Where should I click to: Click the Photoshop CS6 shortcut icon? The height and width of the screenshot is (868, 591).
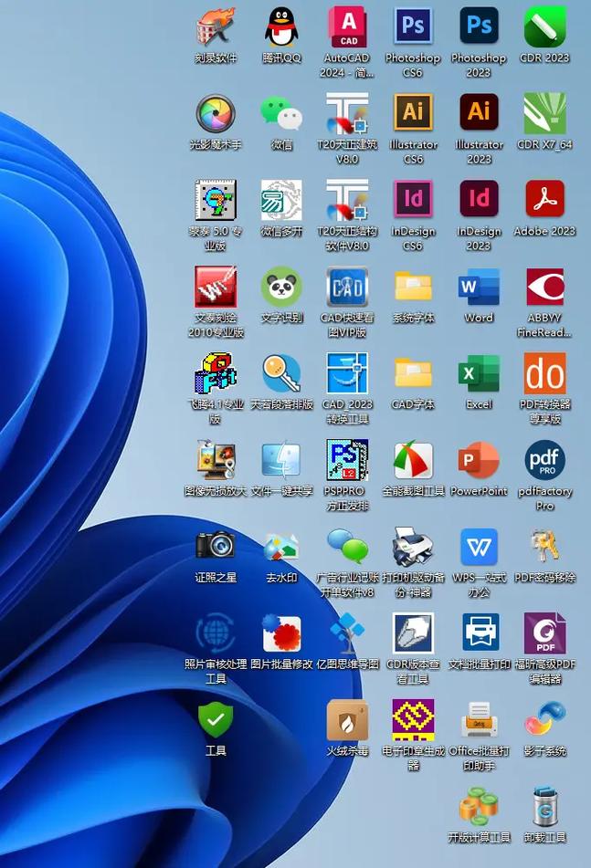(x=413, y=27)
